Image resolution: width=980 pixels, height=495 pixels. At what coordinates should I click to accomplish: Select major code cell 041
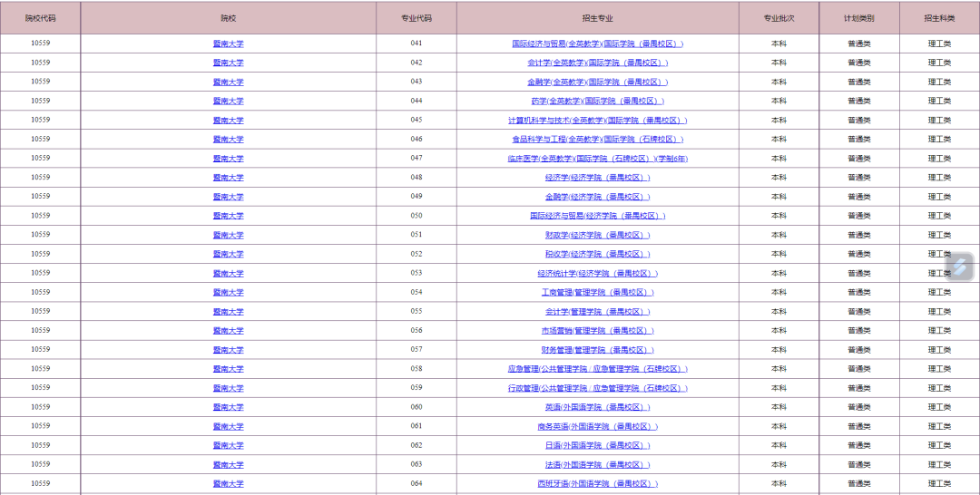click(x=416, y=44)
